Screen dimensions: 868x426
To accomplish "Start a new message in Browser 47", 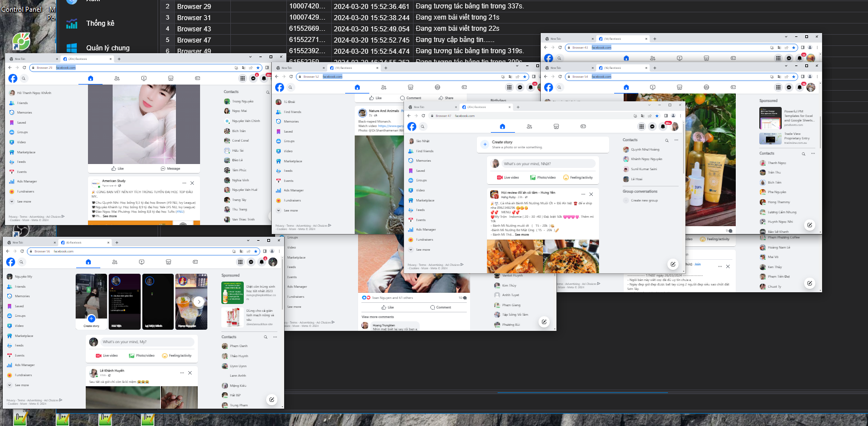I will pyautogui.click(x=673, y=264).
